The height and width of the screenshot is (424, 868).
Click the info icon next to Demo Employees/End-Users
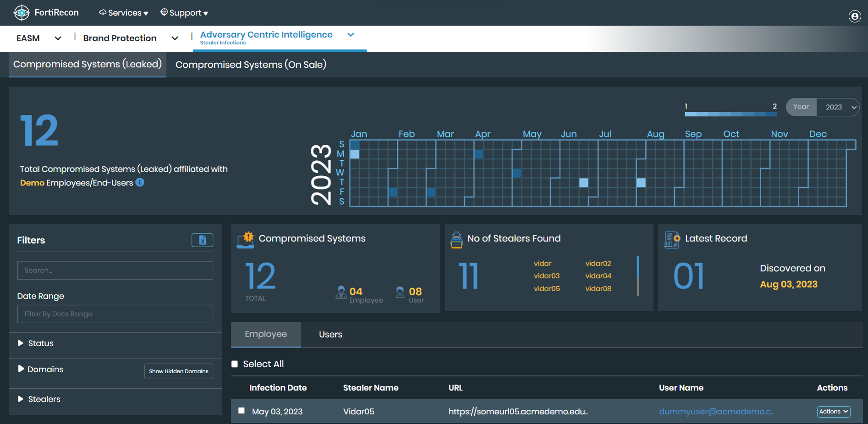(140, 183)
